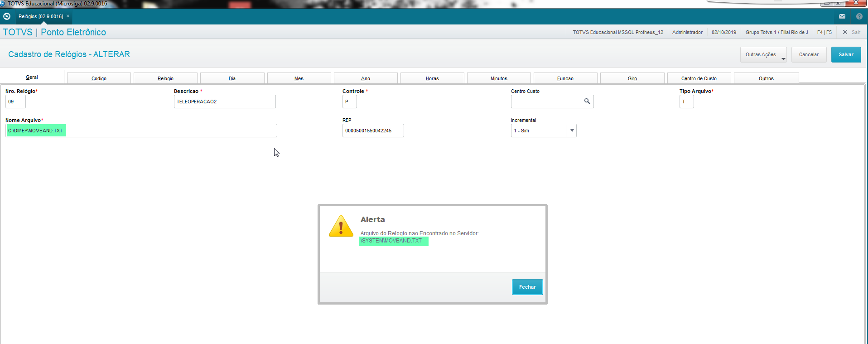Click the Nro. Relógio field
Screen dimensions: 868x344
tap(15, 102)
